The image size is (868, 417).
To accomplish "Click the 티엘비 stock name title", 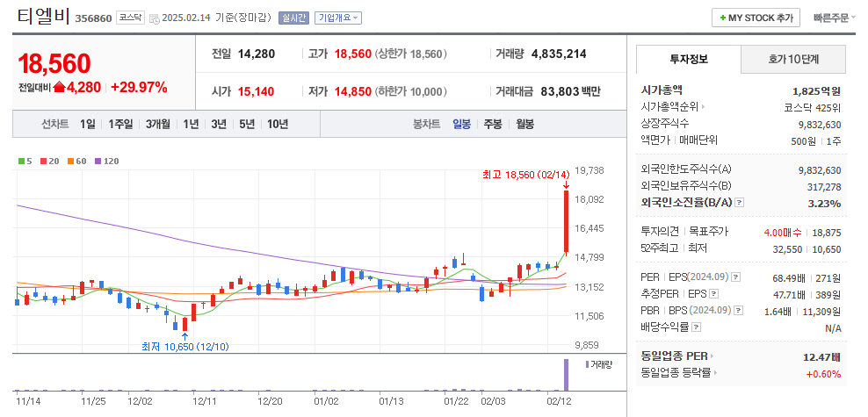I will [44, 18].
